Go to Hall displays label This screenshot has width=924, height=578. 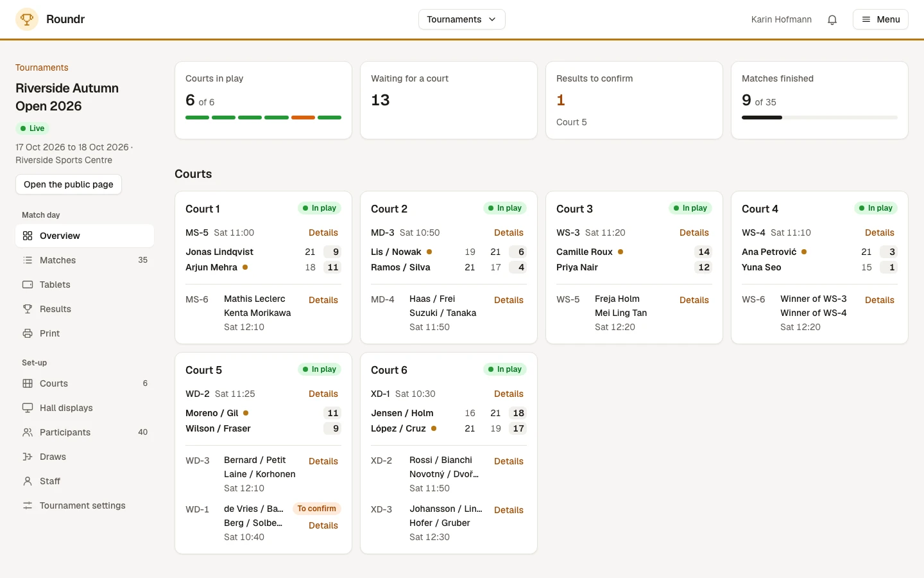click(x=66, y=408)
